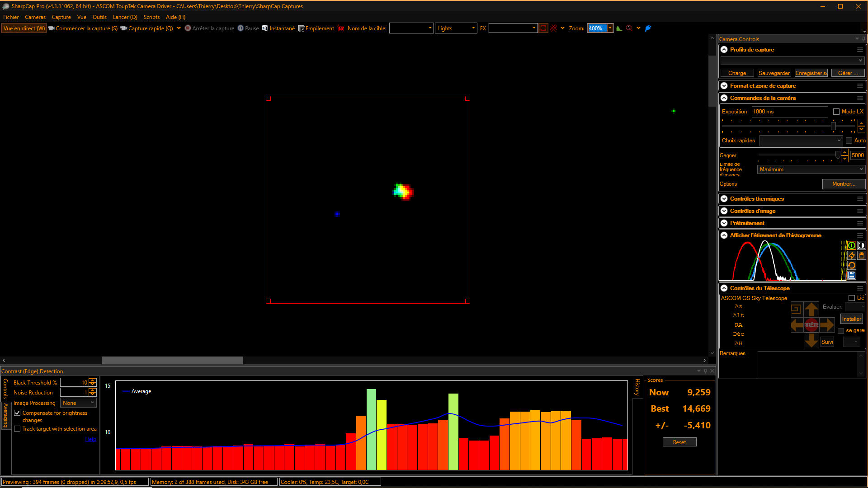Check Track target with selection area
This screenshot has height=488, width=868.
click(17, 429)
